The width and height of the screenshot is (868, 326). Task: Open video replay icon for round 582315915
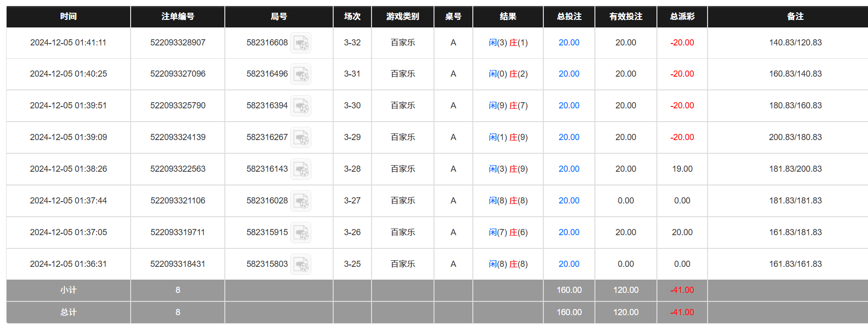coord(301,233)
